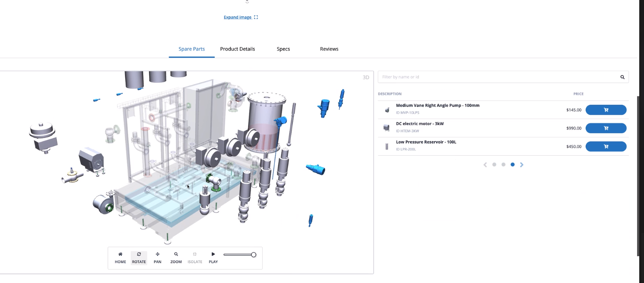Switch to the Reviews tab
Image resolution: width=644 pixels, height=283 pixels.
tap(329, 49)
